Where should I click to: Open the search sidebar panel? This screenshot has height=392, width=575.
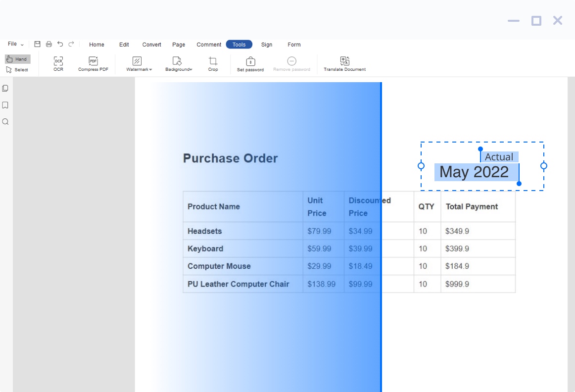5,122
